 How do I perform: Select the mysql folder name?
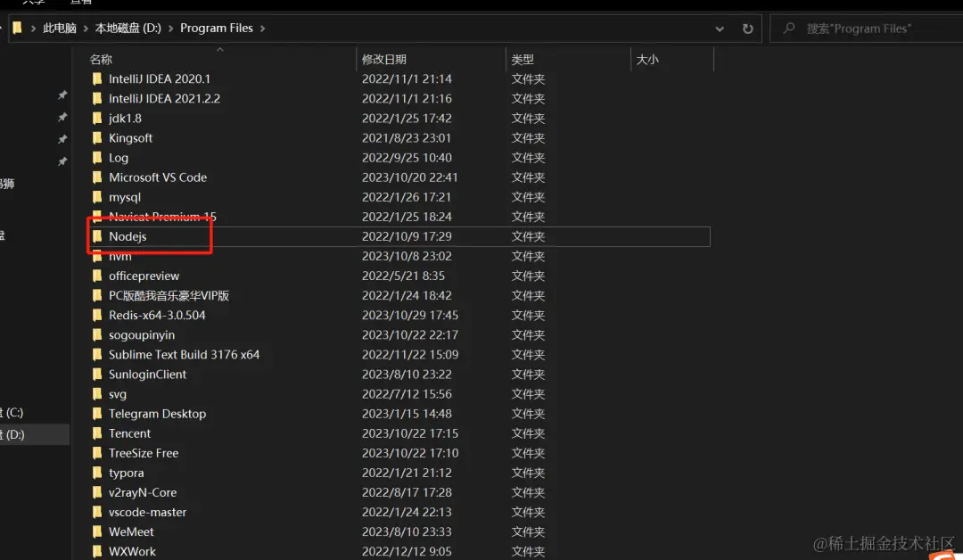pyautogui.click(x=125, y=197)
